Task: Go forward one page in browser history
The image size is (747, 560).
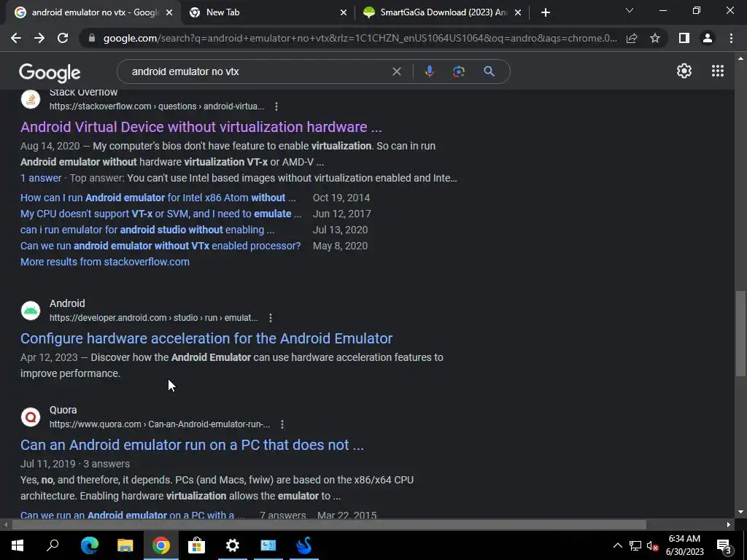Action: tap(39, 38)
